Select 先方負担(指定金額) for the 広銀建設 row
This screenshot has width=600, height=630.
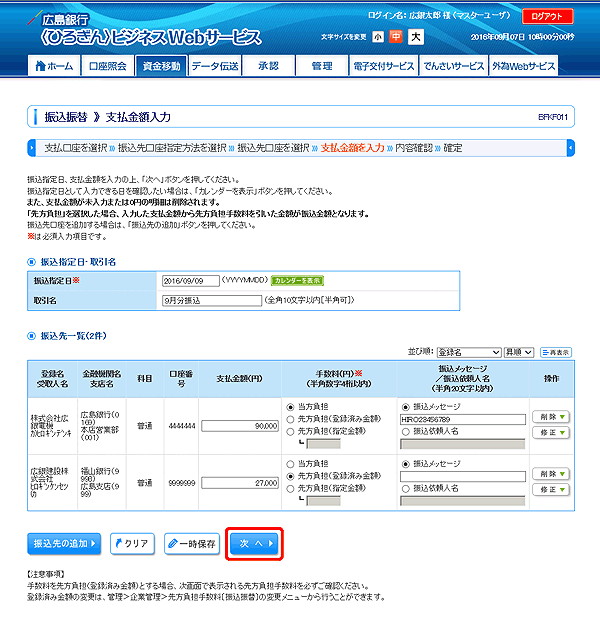click(290, 489)
